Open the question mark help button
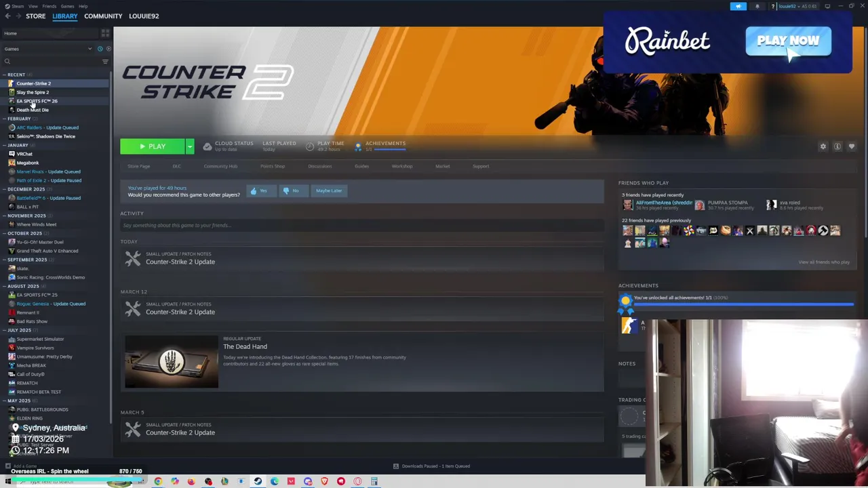This screenshot has height=488, width=868. 772,6
